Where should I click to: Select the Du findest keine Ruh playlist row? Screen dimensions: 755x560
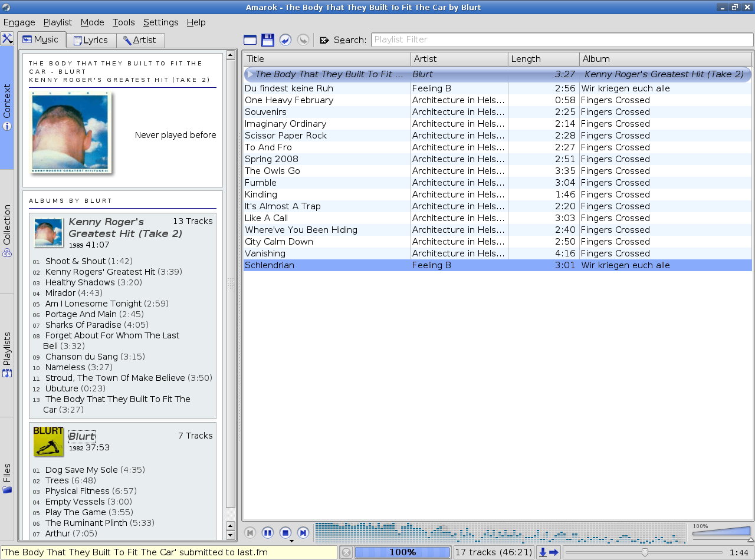coord(497,88)
